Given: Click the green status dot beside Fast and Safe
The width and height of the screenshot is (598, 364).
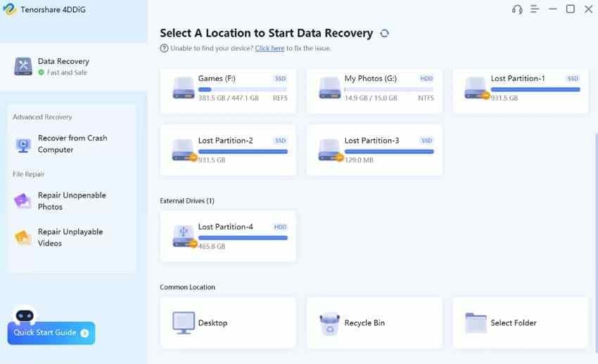Looking at the screenshot, I should pyautogui.click(x=42, y=72).
